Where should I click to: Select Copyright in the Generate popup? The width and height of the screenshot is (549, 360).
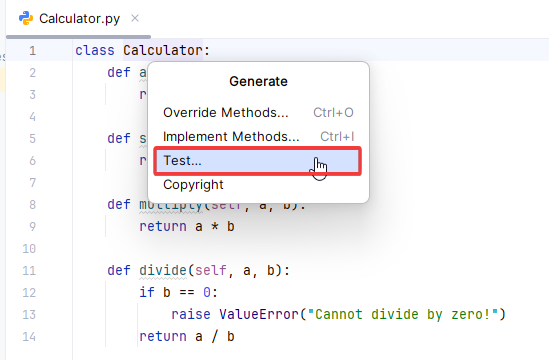click(258, 185)
